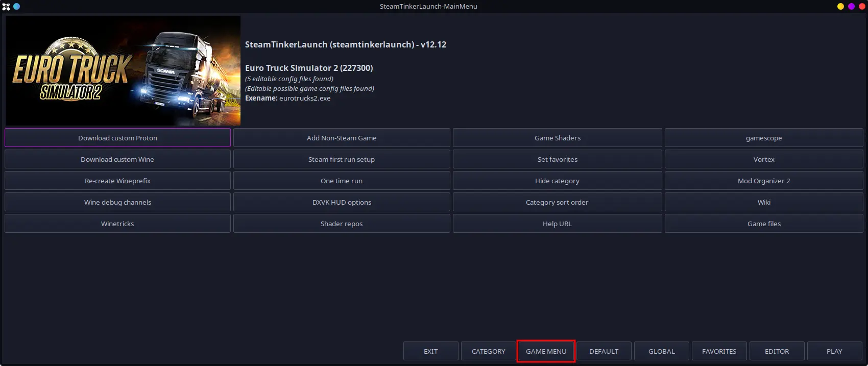The height and width of the screenshot is (366, 868).
Task: Click the red close window dot
Action: (x=862, y=7)
